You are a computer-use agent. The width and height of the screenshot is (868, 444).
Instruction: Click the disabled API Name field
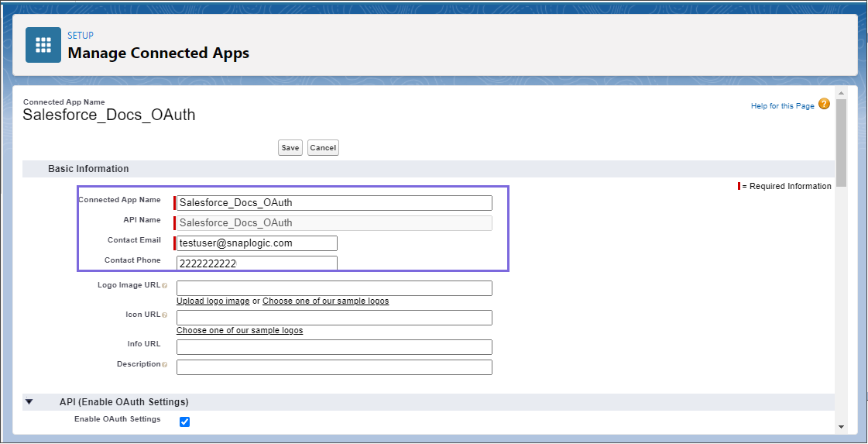pos(335,223)
